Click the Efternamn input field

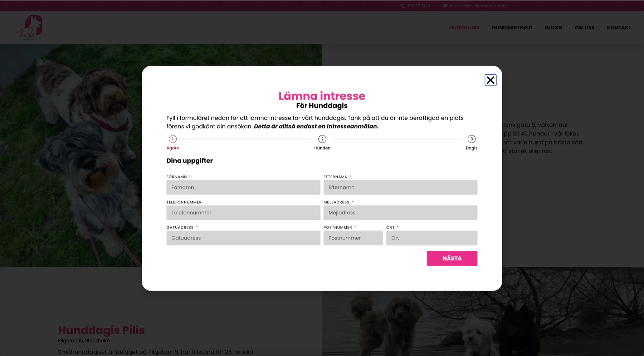(400, 187)
